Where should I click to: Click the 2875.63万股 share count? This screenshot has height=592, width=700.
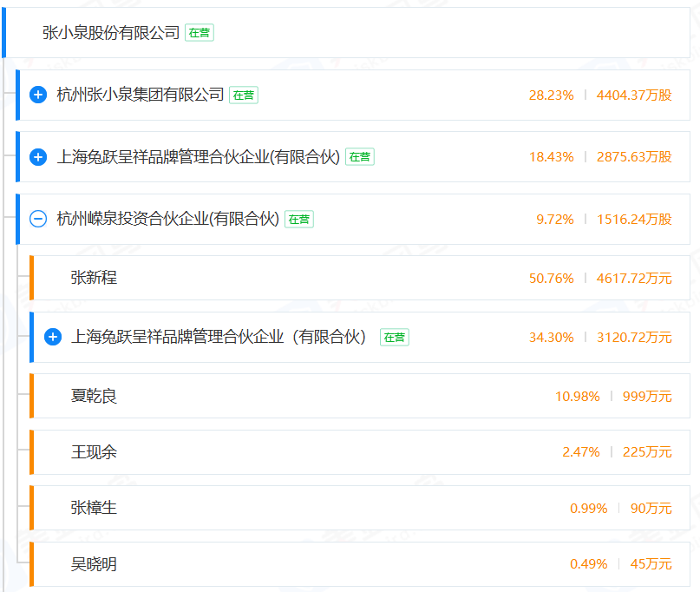634,157
